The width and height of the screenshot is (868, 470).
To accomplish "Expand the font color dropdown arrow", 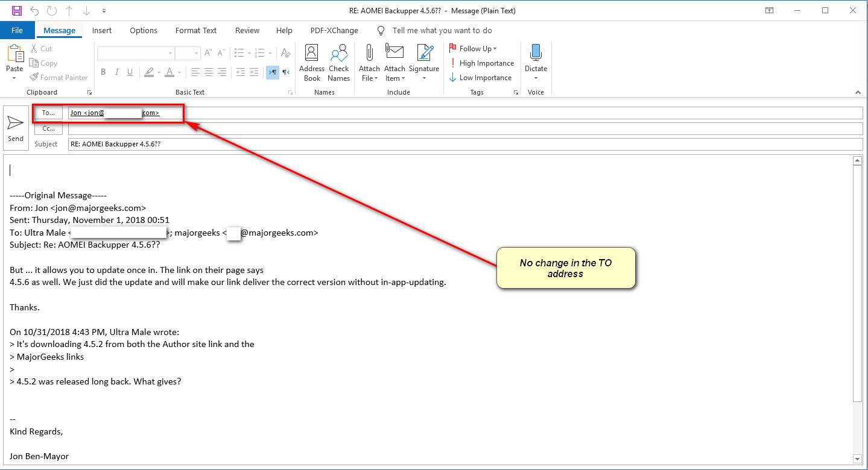I will [179, 72].
